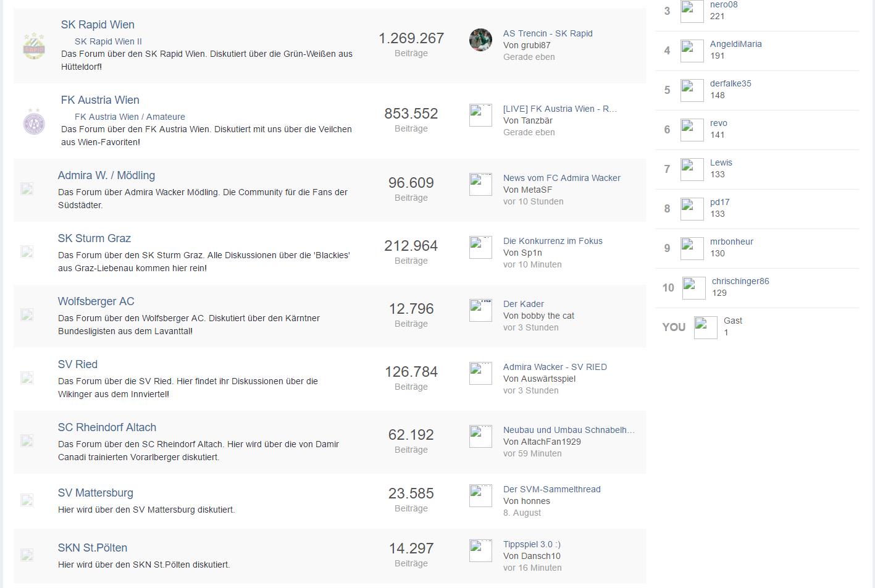875x588 pixels.
Task: Open user profile derfalke35 in the ranking
Action: coord(731,83)
